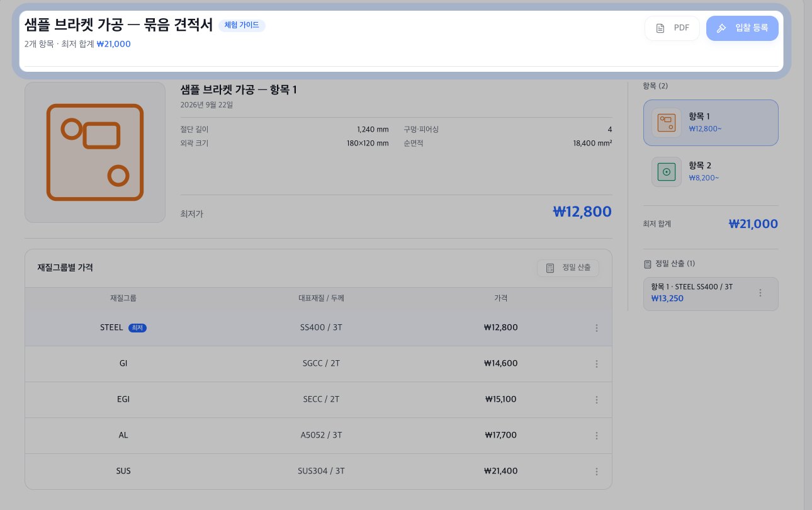Select the 체험 가이드 badge
Image resolution: width=812 pixels, height=510 pixels.
point(242,25)
